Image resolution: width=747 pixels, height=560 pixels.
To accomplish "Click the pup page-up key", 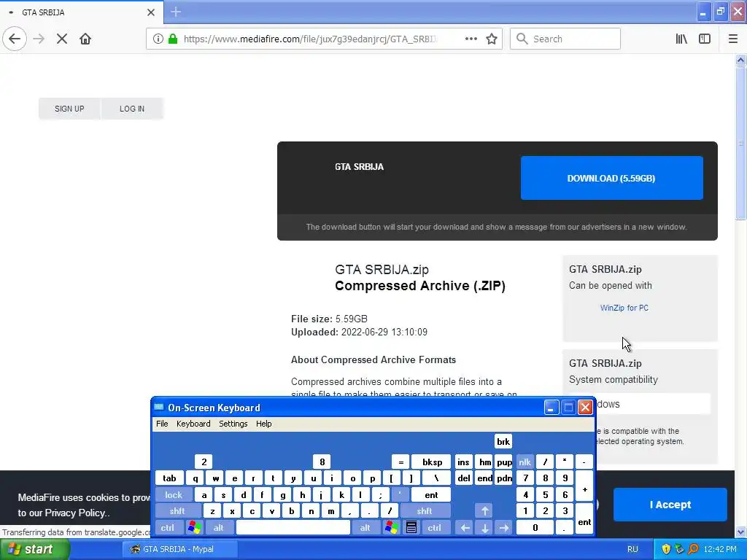I will click(x=504, y=462).
